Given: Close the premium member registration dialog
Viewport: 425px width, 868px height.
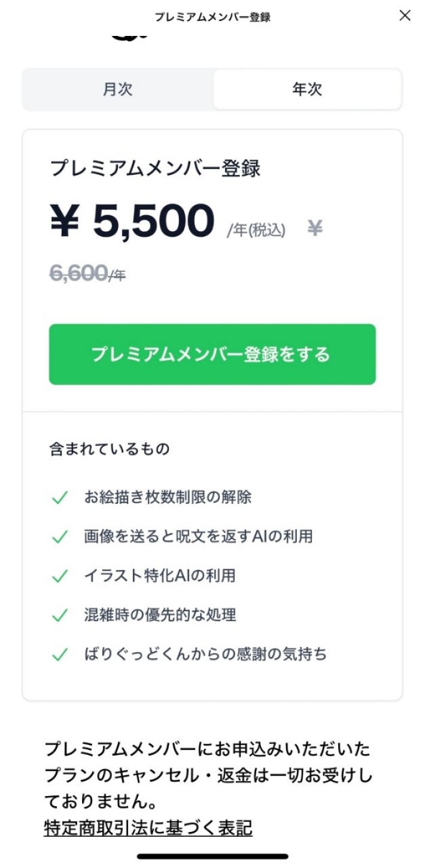Looking at the screenshot, I should click(x=405, y=16).
